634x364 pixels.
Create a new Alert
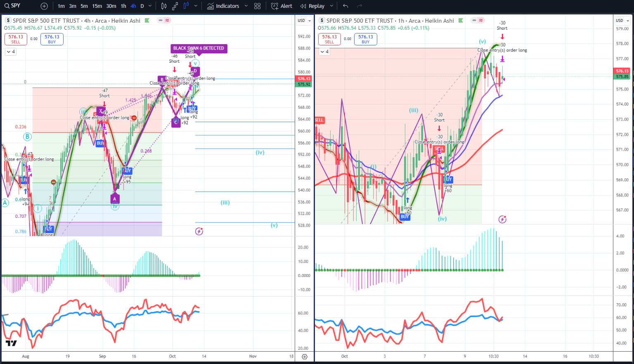(282, 6)
